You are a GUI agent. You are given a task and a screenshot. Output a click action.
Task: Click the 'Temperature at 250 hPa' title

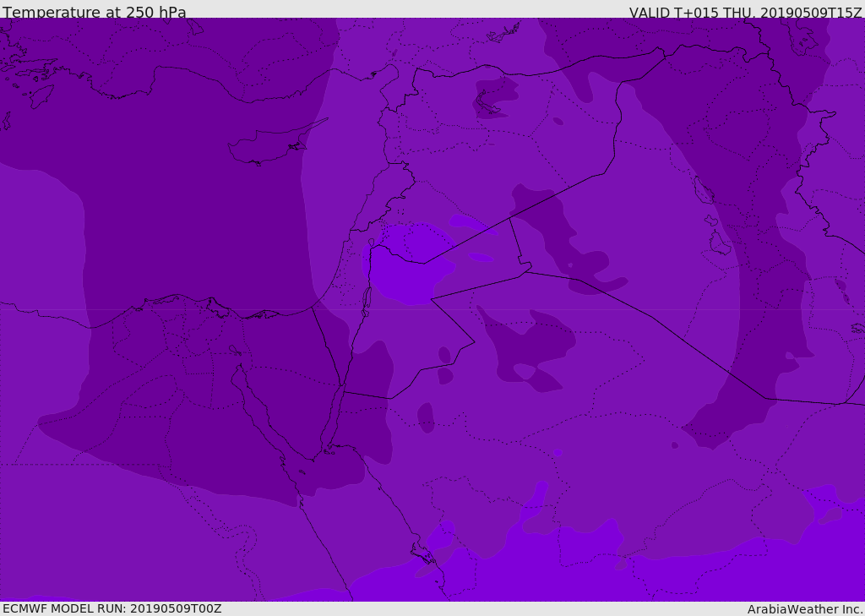95,12
